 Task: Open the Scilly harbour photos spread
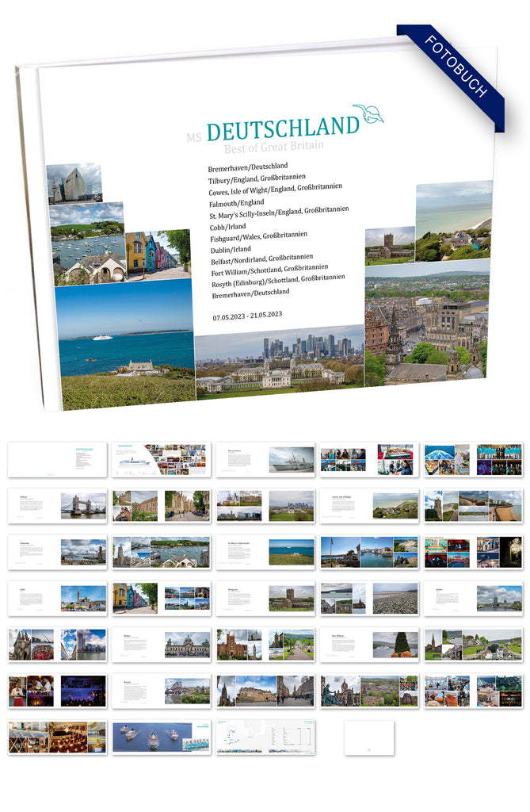pyautogui.click(x=369, y=552)
